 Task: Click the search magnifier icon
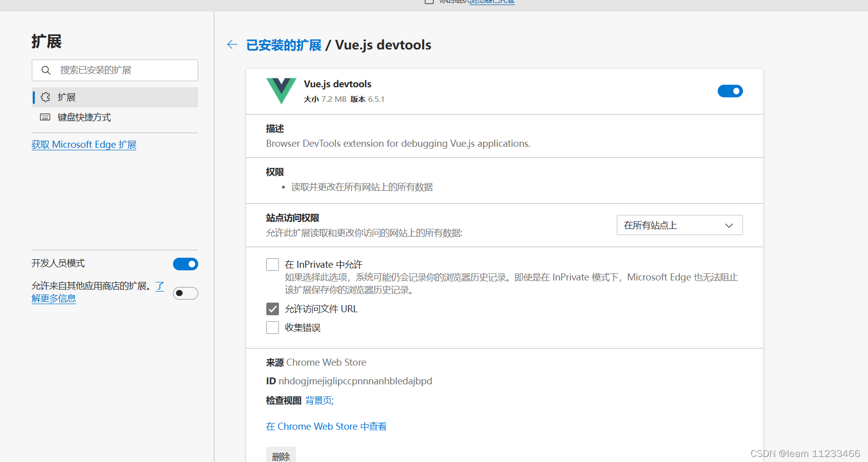point(46,70)
